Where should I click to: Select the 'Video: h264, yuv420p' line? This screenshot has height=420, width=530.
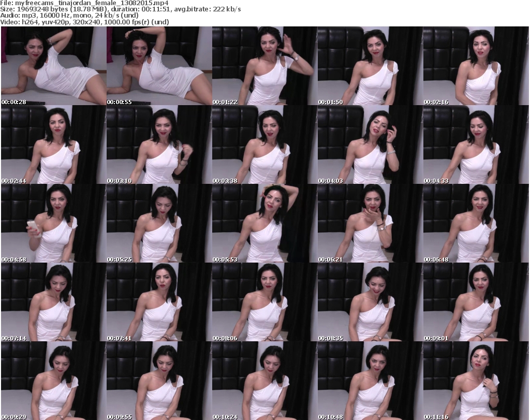(84, 22)
